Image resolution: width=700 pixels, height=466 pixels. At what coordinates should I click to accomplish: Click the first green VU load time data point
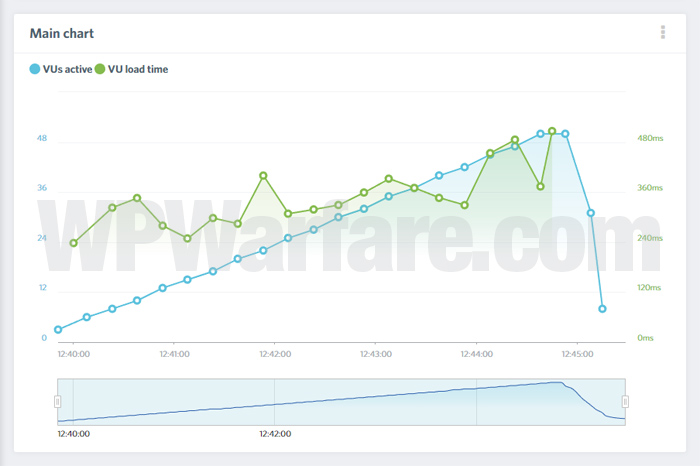74,243
